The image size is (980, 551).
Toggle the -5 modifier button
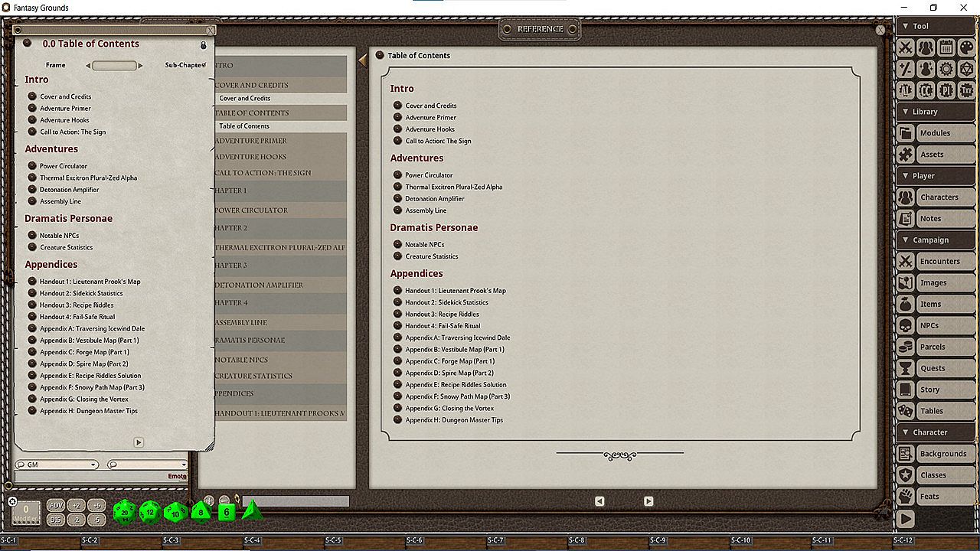(96, 520)
